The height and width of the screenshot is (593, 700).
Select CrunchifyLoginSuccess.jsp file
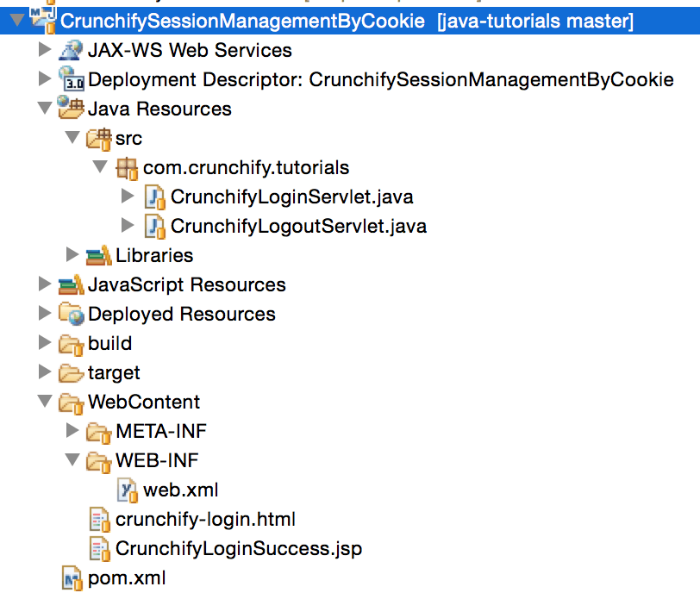[x=238, y=549]
